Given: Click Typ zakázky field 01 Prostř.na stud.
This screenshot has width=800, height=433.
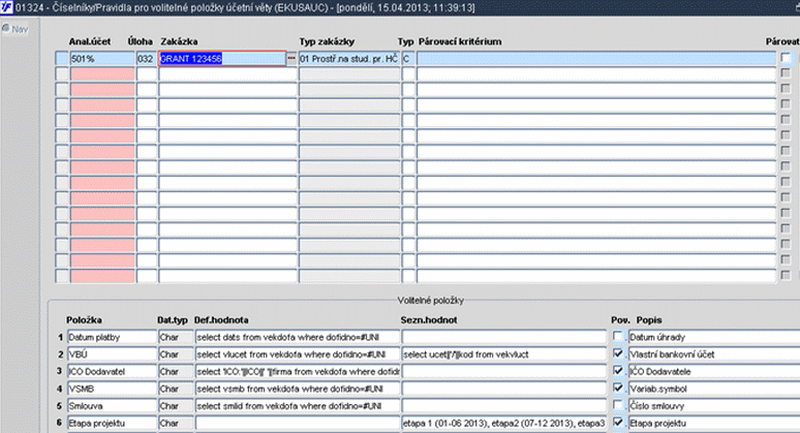Looking at the screenshot, I should click(349, 59).
